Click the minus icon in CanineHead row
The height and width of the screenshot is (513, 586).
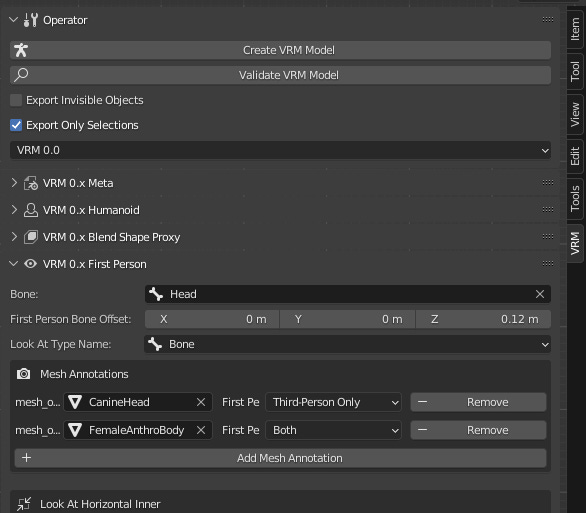pos(422,402)
